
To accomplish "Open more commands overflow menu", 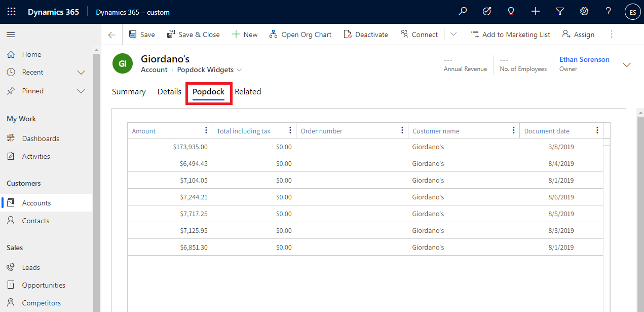I will [612, 34].
